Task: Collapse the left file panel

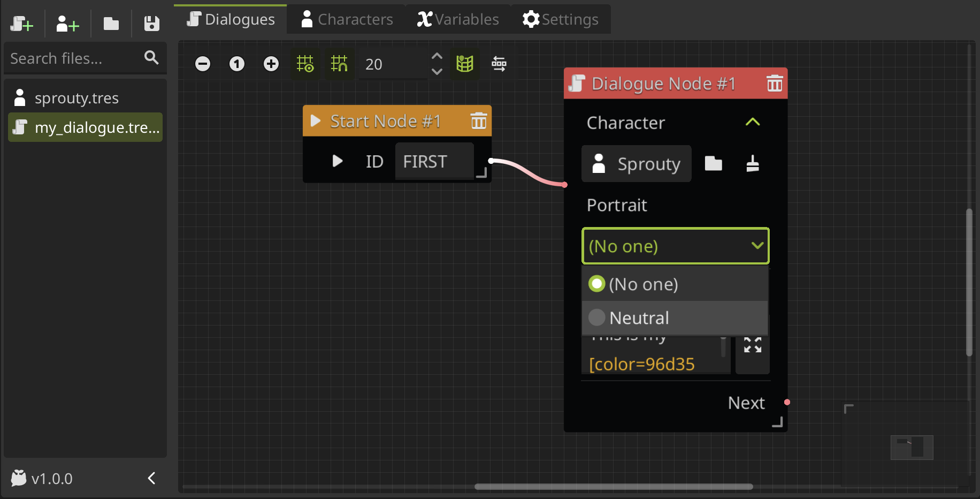Action: [x=151, y=478]
